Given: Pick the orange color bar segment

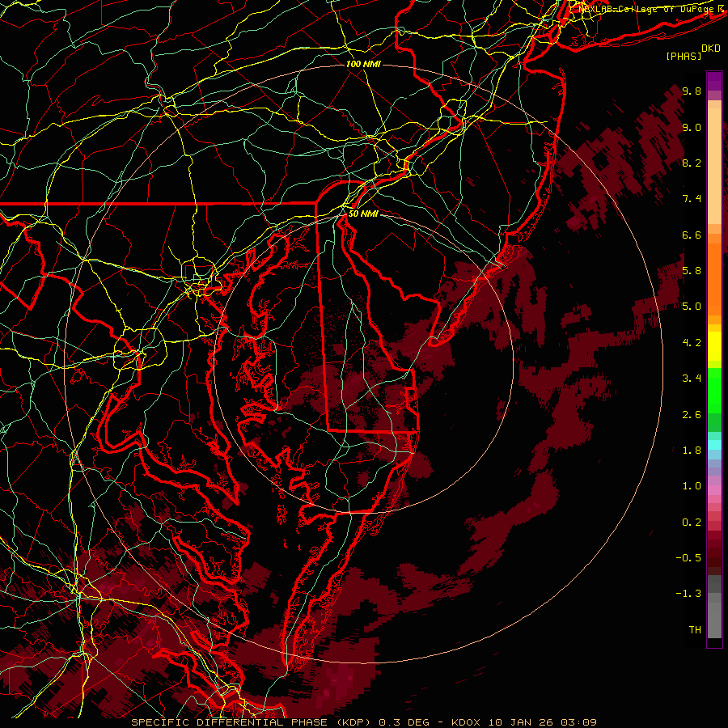Looking at the screenshot, I should tap(714, 280).
